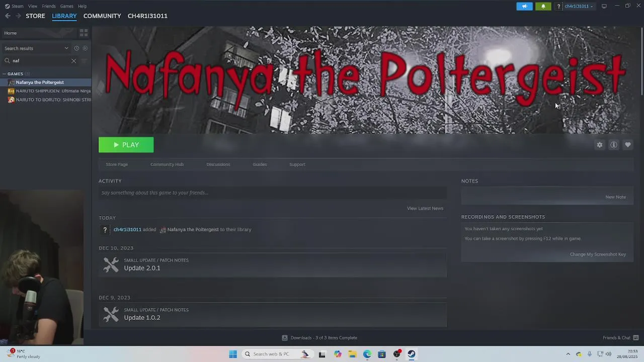This screenshot has width=644, height=362.
Task: Open the blue announcements megaphone button
Action: (524, 6)
